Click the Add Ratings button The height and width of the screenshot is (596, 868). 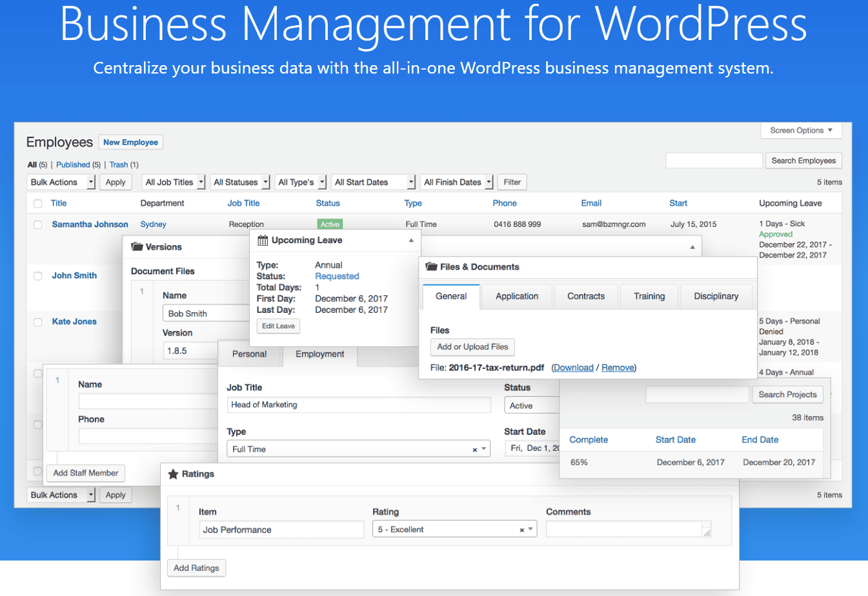coord(196,568)
